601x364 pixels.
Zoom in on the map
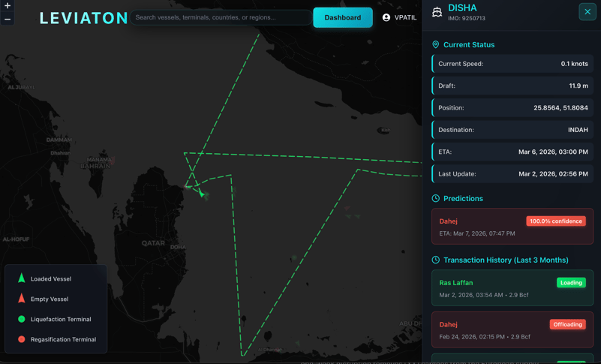click(8, 6)
